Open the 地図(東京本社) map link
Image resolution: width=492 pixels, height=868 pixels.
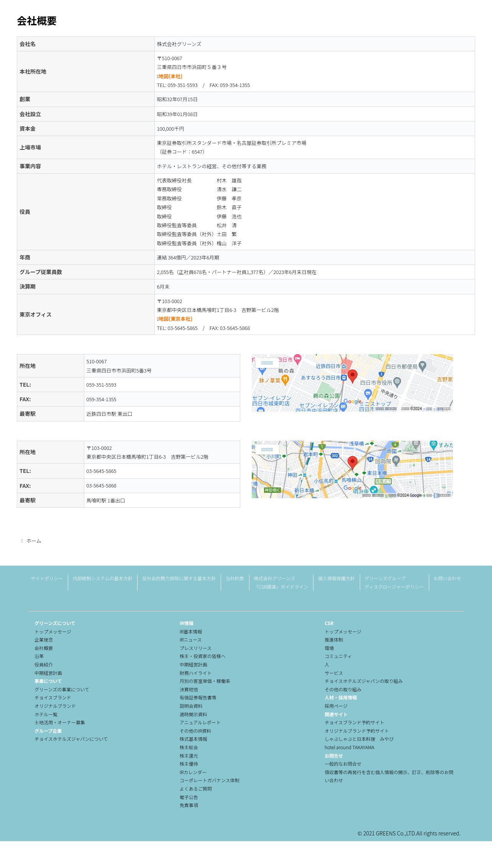175,319
